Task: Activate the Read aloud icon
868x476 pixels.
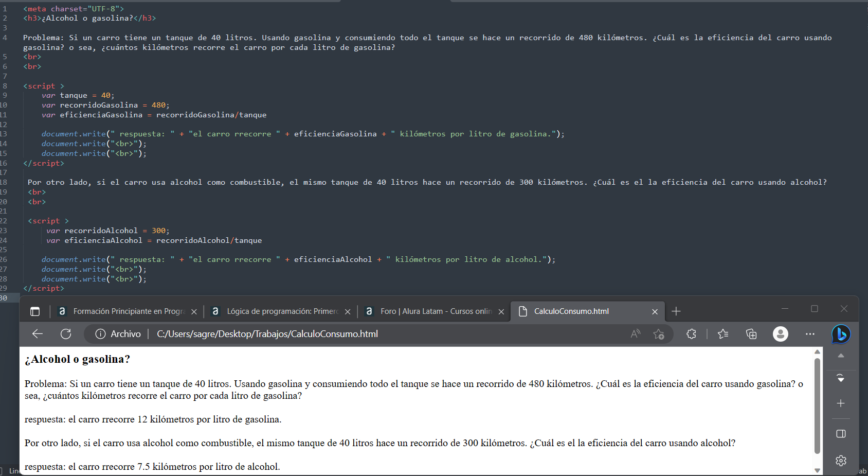Action: tap(636, 334)
